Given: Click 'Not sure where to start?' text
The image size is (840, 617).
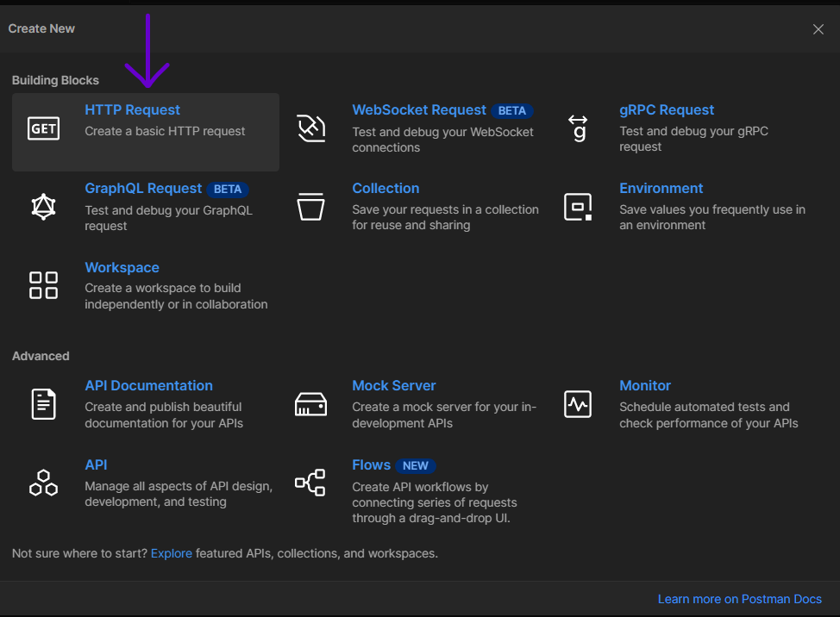Looking at the screenshot, I should tap(79, 553).
